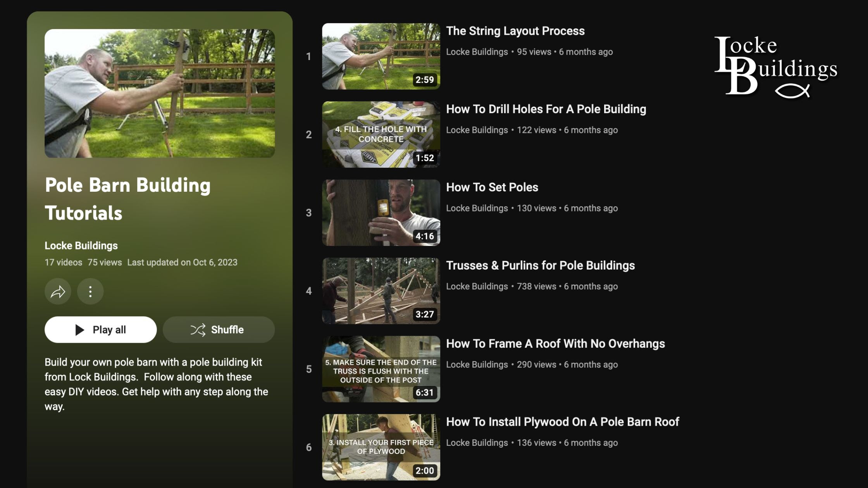Click channel name under The String Layout Process
This screenshot has height=488, width=868.
477,52
